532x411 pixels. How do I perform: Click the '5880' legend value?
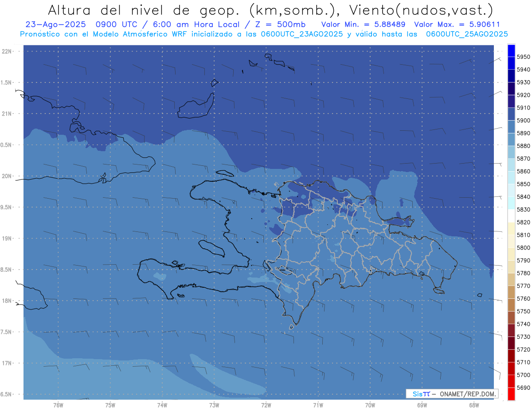524,146
